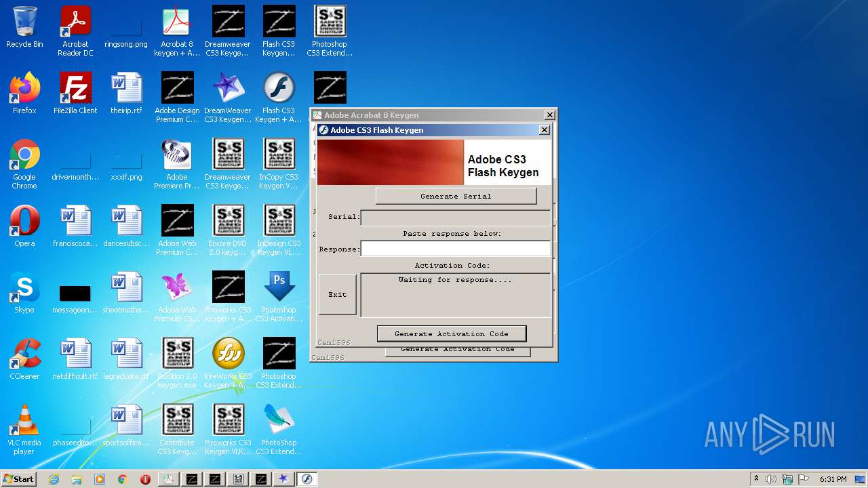868x488 pixels.
Task: Select sheetmothe... Word document icon
Action: pos(126,293)
